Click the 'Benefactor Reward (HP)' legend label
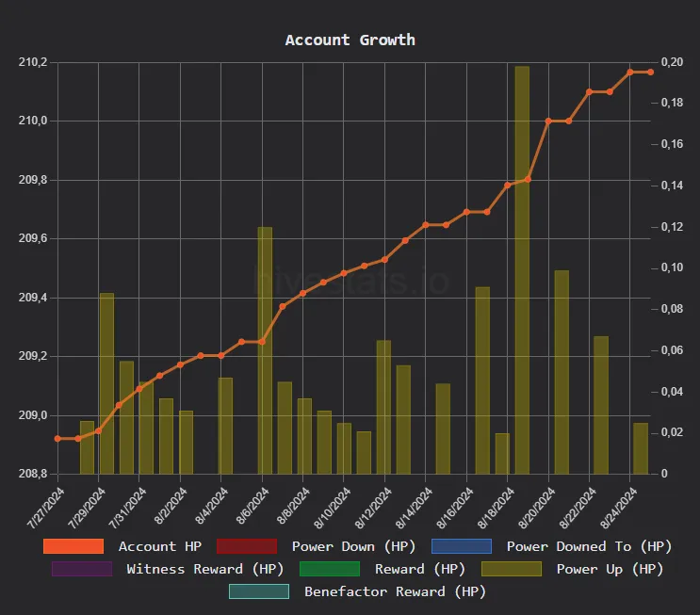This screenshot has width=700, height=615. click(395, 591)
